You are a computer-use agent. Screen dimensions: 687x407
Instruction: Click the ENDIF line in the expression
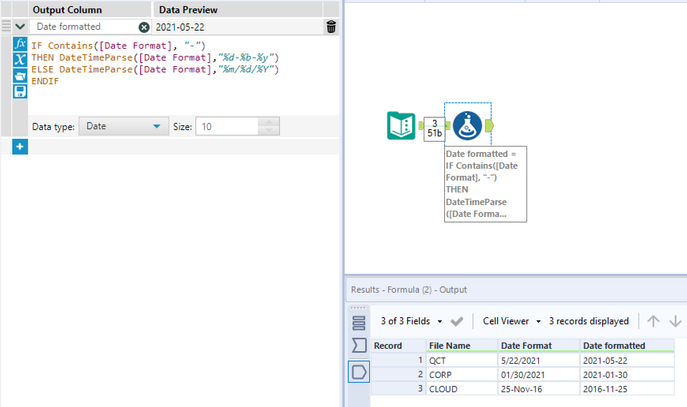tap(45, 81)
